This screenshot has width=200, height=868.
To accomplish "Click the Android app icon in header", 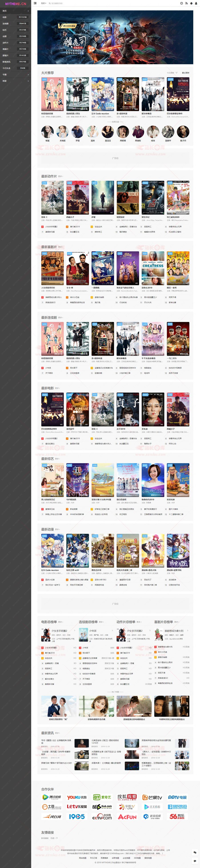I will click(191, 3).
